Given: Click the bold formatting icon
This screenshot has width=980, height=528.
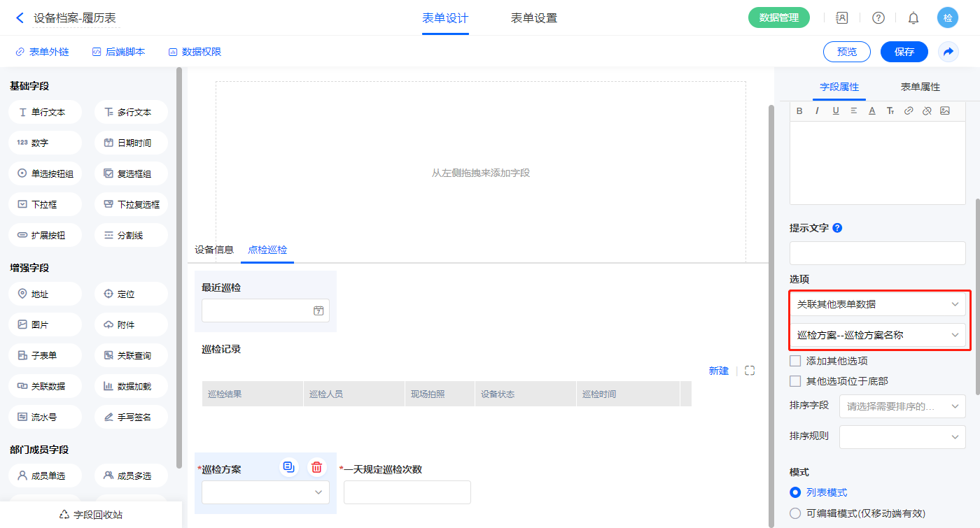Looking at the screenshot, I should click(x=799, y=110).
